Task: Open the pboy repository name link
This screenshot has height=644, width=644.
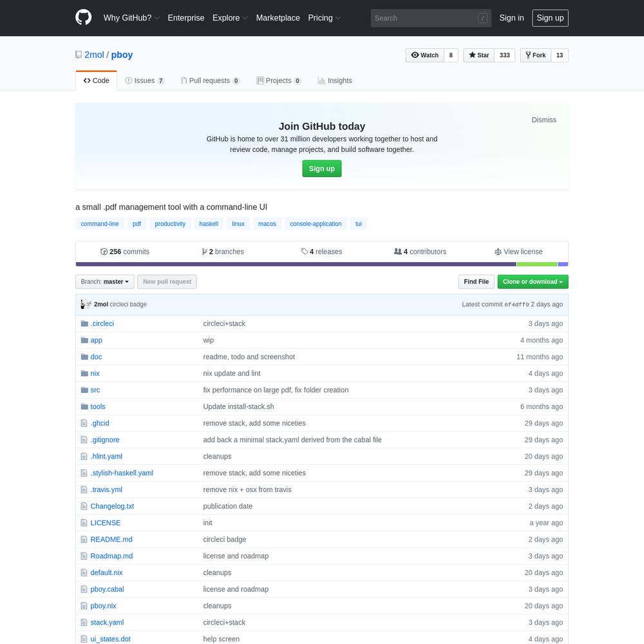Action: coord(122,55)
